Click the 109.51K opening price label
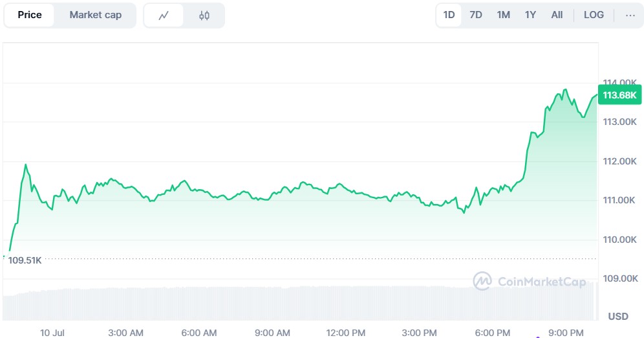644x338 pixels. pos(25,260)
